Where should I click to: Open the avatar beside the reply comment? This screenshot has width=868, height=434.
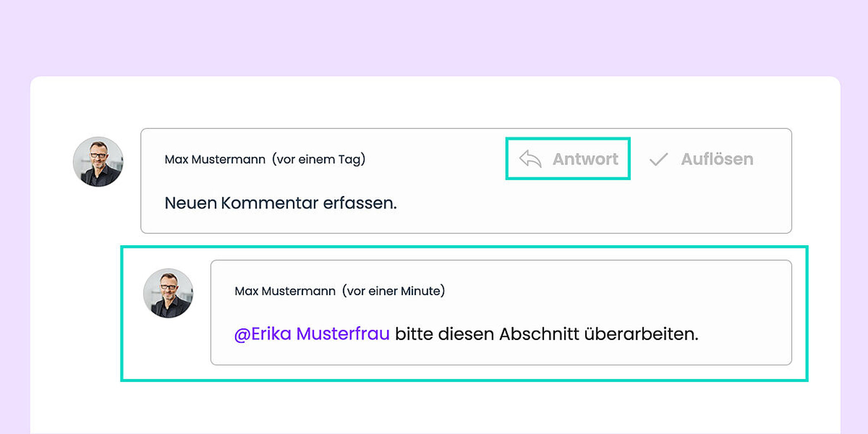tap(168, 293)
